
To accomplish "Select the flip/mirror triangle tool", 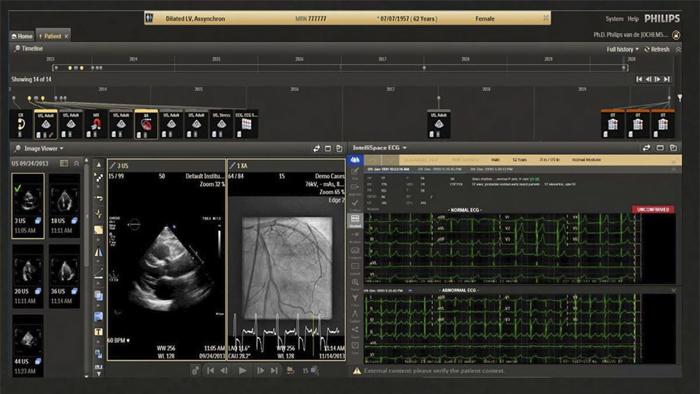I will point(99,252).
